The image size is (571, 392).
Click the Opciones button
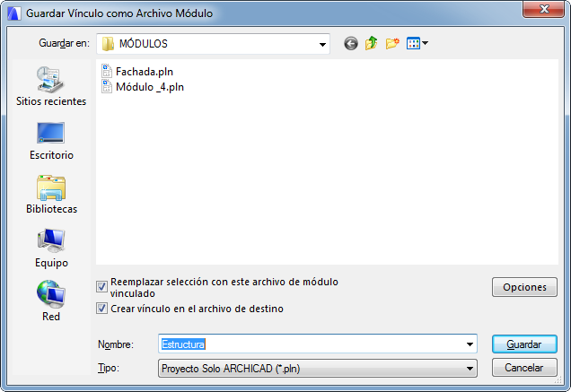(x=524, y=287)
